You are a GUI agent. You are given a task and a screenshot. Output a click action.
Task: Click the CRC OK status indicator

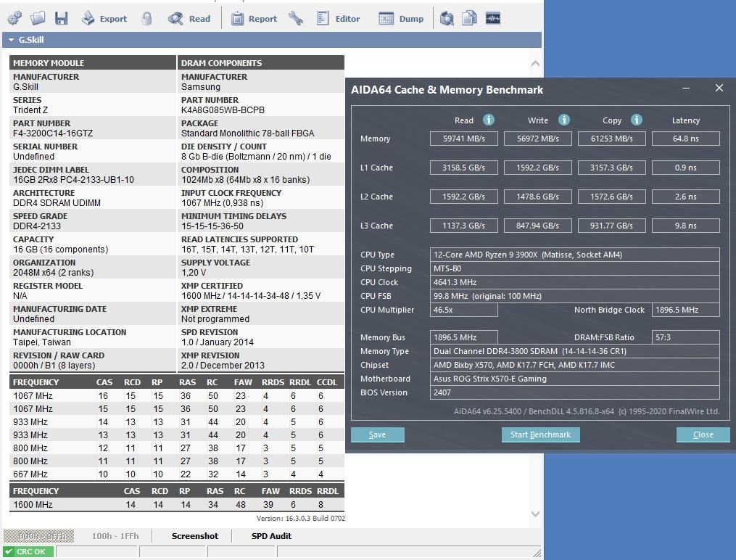pyautogui.click(x=28, y=551)
